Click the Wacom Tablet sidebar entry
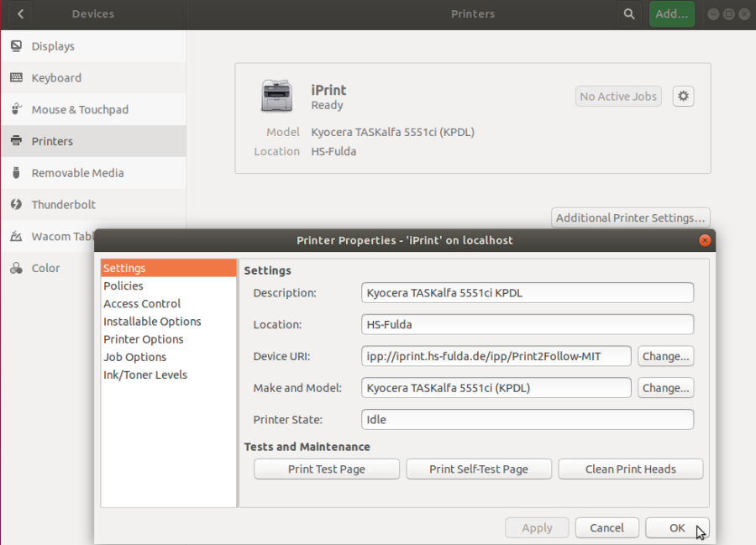Image resolution: width=756 pixels, height=545 pixels. [x=50, y=236]
